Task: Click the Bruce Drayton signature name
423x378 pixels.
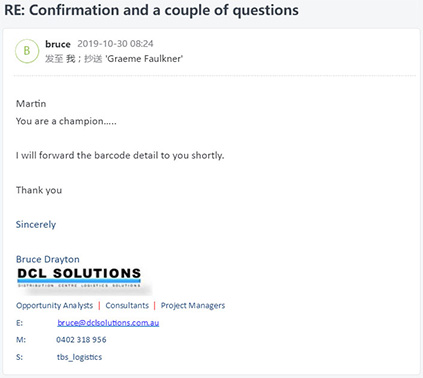Action: pyautogui.click(x=48, y=259)
